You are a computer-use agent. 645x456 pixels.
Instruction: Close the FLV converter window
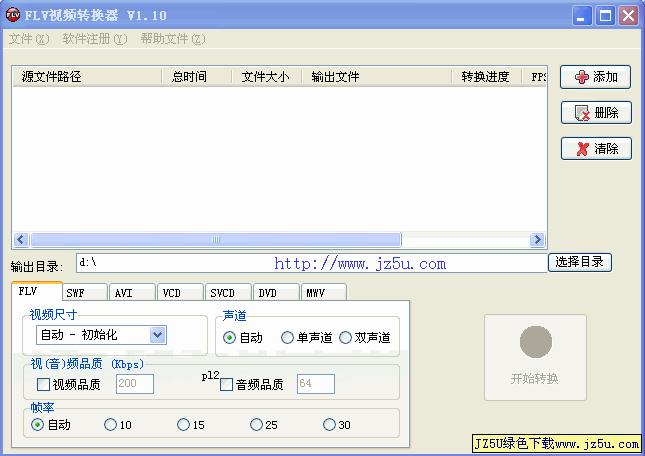(629, 16)
